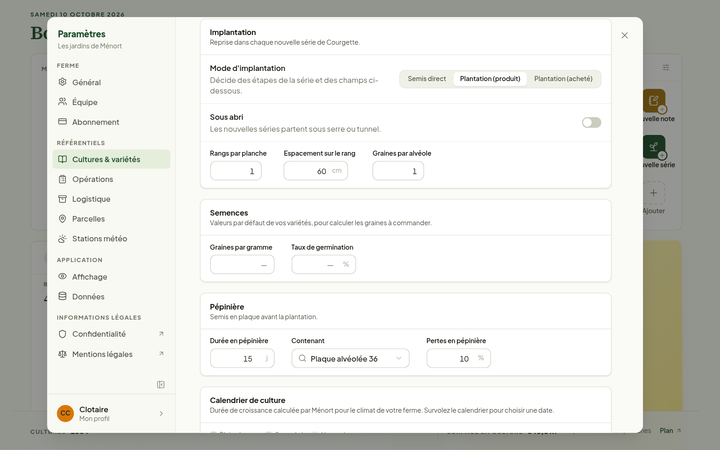The height and width of the screenshot is (450, 720).
Task: Click external link arrow beside Confidentialité
Action: [x=161, y=334]
